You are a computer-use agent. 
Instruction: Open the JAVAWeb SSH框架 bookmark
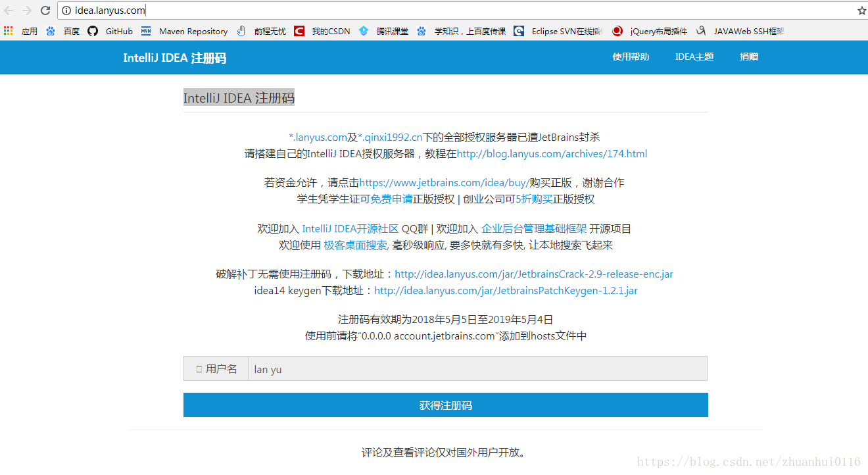click(740, 31)
